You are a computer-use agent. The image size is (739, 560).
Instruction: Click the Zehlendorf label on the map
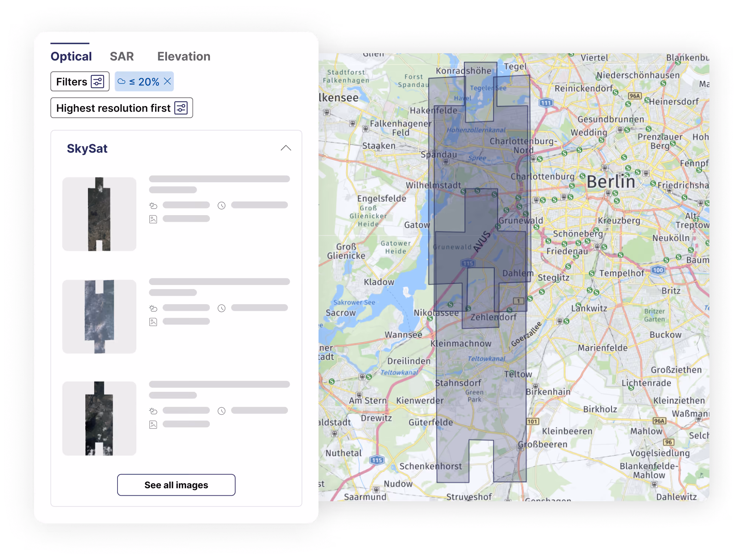(493, 317)
